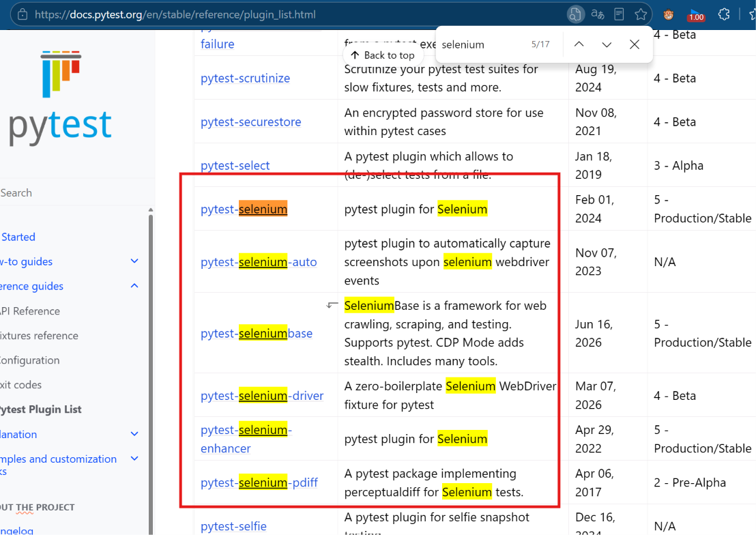This screenshot has height=535, width=756.
Task: Expand the How-to guides section
Action: (x=134, y=261)
